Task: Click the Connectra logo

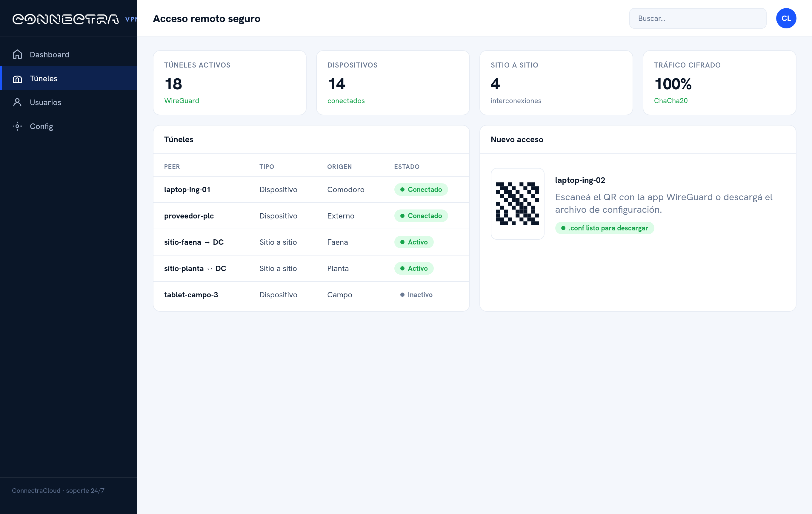Action: click(x=66, y=19)
